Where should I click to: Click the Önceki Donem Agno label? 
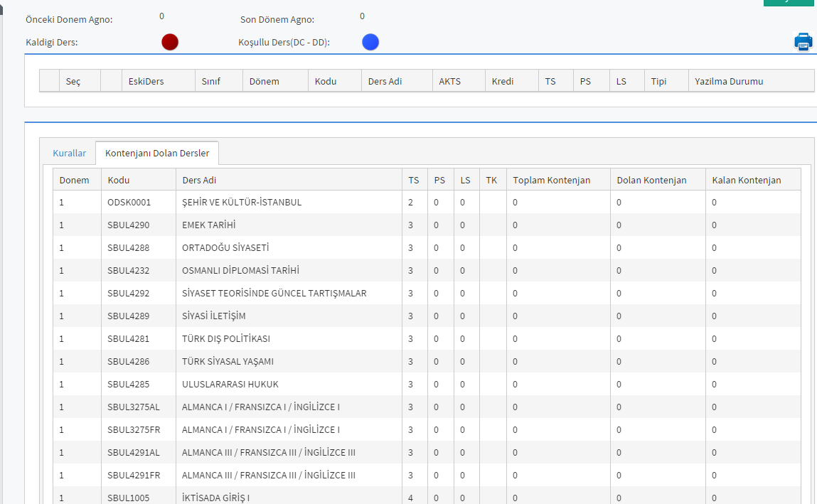point(69,19)
